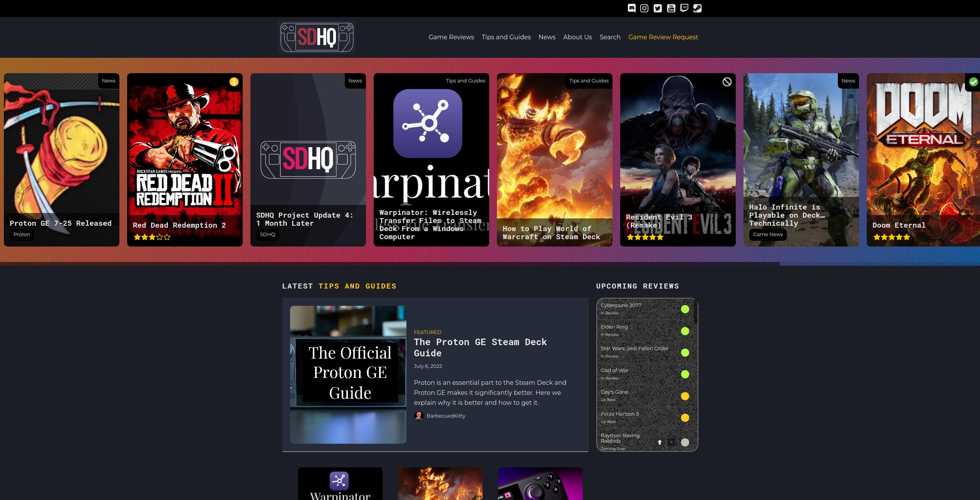Open the Game Reviews menu
This screenshot has height=500, width=980.
(x=451, y=37)
